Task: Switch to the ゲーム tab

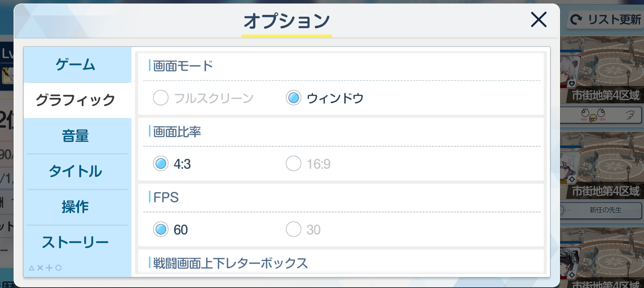Action: pos(75,65)
